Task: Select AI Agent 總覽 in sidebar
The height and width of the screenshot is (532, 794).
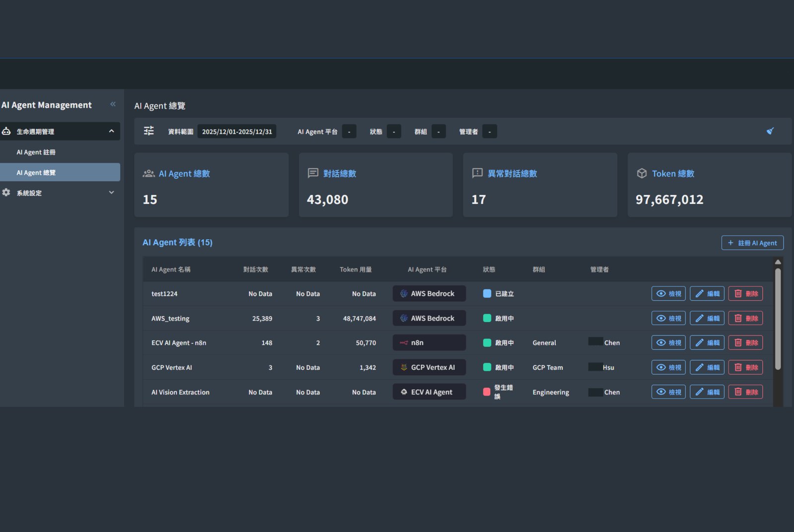Action: (60, 172)
